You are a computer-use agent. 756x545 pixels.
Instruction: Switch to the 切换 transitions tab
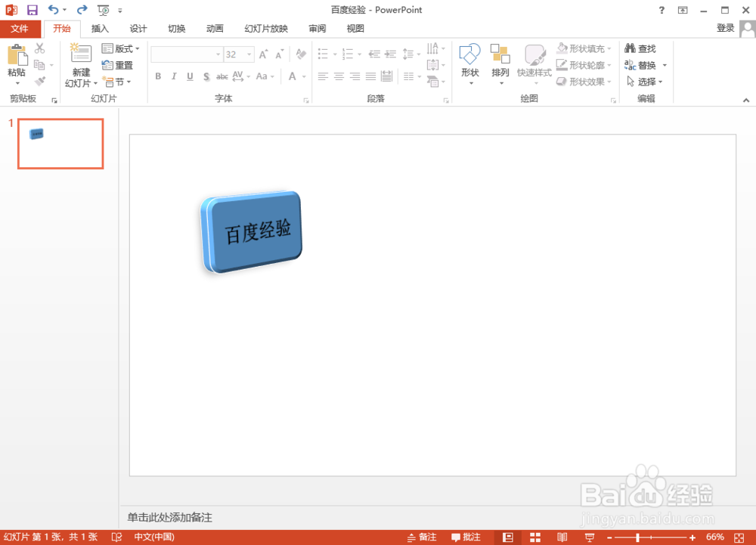[176, 29]
